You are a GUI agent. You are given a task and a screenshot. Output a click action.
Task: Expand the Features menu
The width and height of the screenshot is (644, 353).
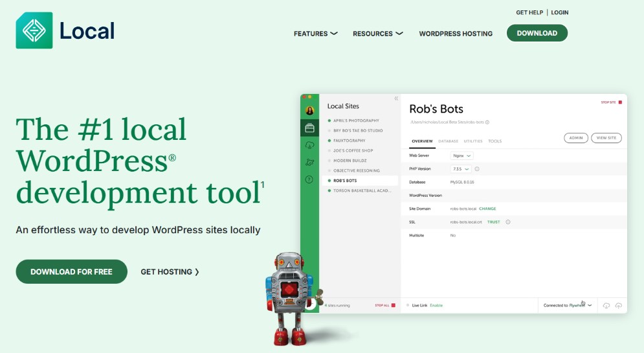pos(315,34)
